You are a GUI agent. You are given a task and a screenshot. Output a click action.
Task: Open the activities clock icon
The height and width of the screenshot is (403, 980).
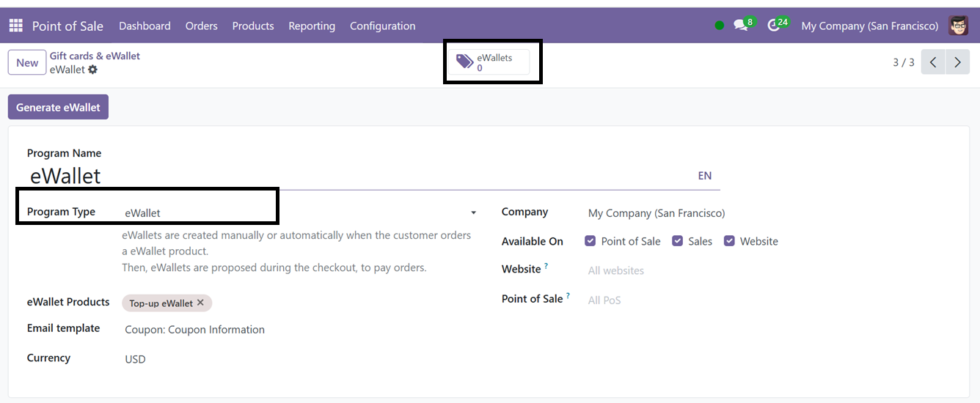point(773,25)
